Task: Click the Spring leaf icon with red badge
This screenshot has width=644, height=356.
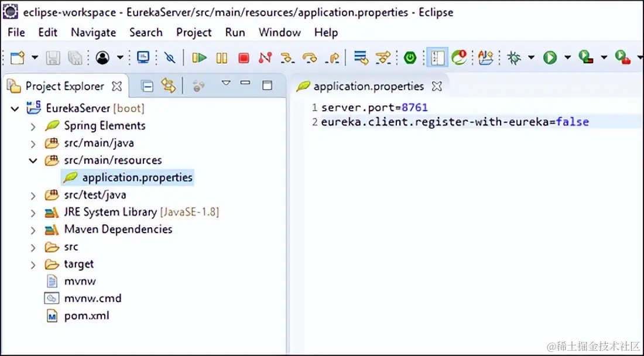Action: [459, 57]
